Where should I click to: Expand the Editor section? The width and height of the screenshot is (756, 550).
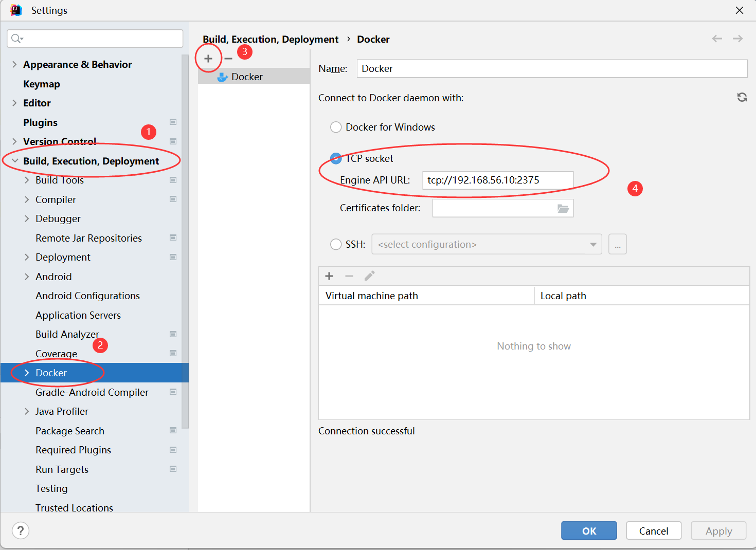click(14, 103)
